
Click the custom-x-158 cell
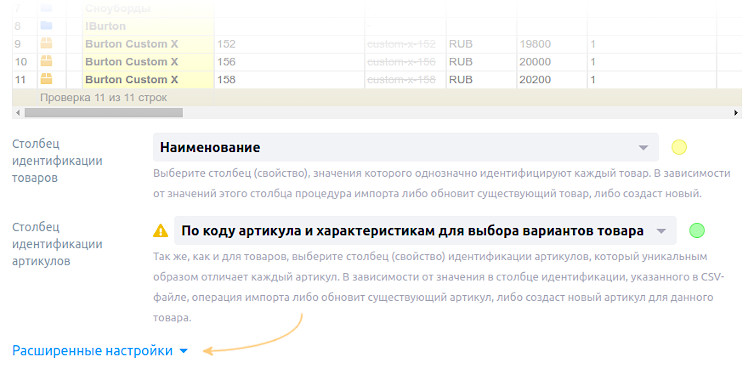[x=405, y=80]
